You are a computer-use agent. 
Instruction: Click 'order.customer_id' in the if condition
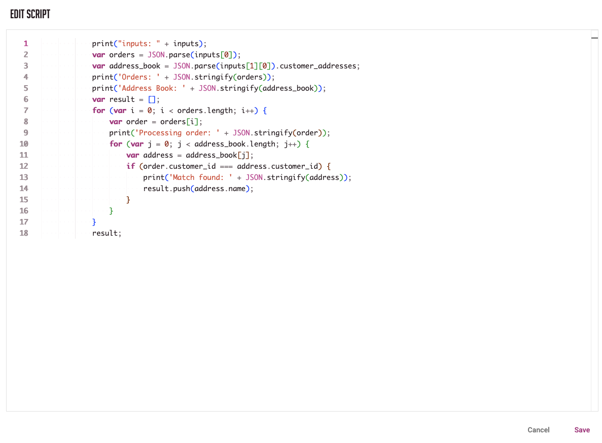click(x=179, y=166)
